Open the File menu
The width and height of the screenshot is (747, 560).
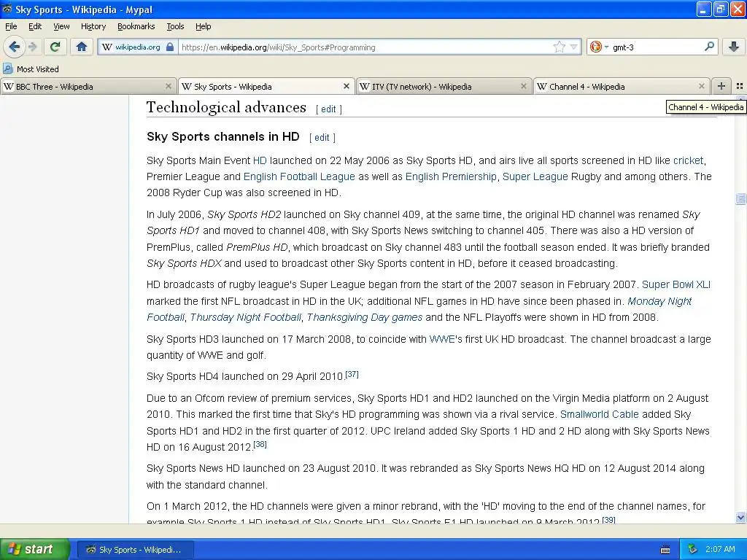[x=11, y=26]
